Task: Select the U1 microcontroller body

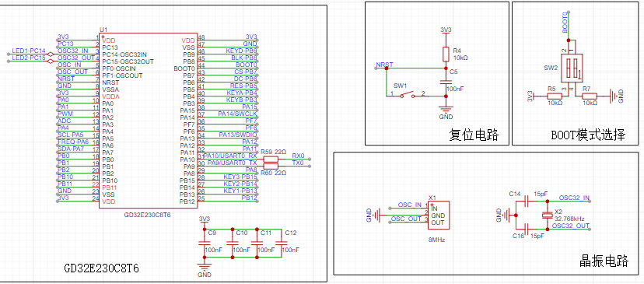Action: [x=148, y=121]
